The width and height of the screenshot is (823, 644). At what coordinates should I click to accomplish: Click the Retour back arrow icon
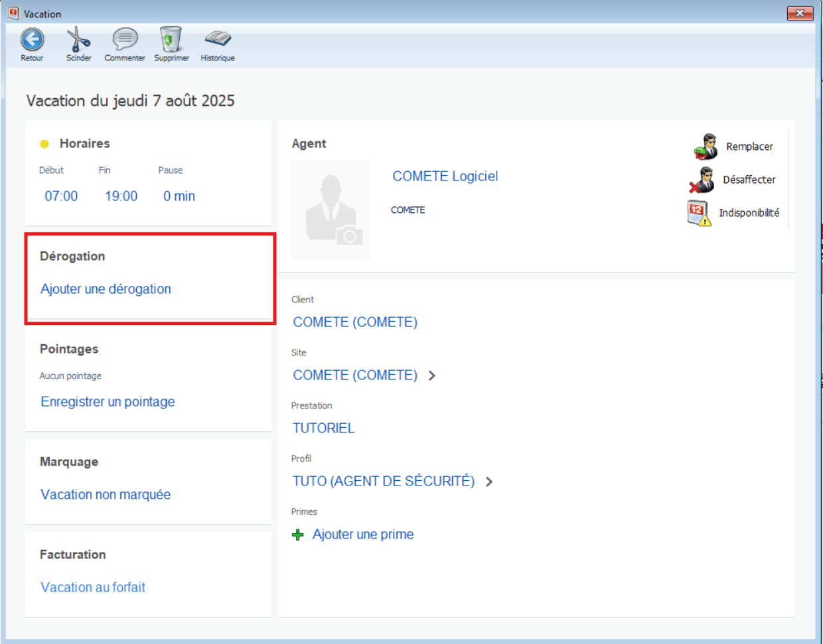tap(32, 40)
